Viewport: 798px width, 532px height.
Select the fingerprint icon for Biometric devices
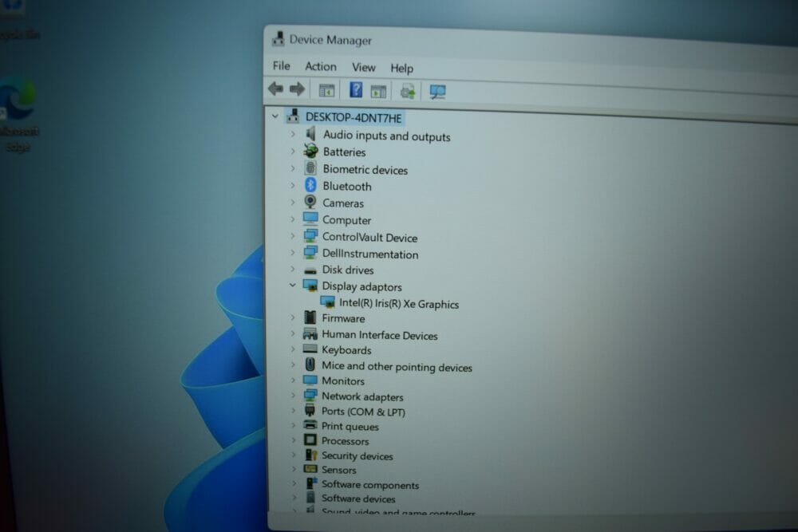[x=310, y=167]
